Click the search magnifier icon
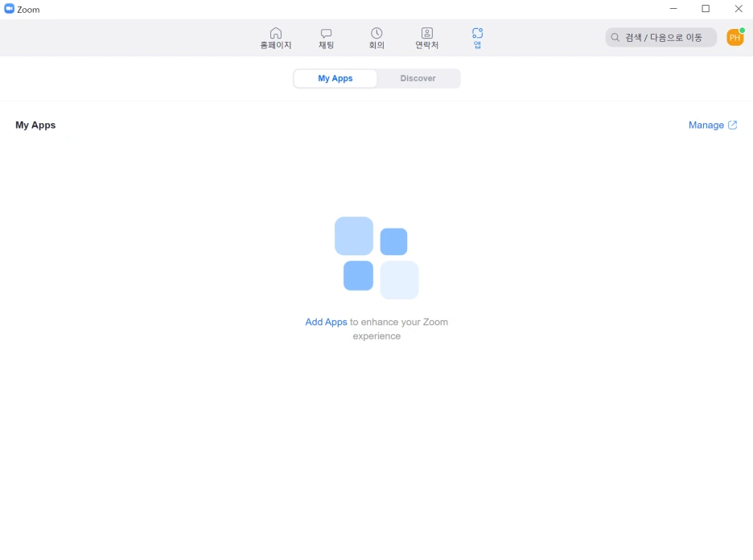Image resolution: width=753 pixels, height=560 pixels. click(x=615, y=37)
